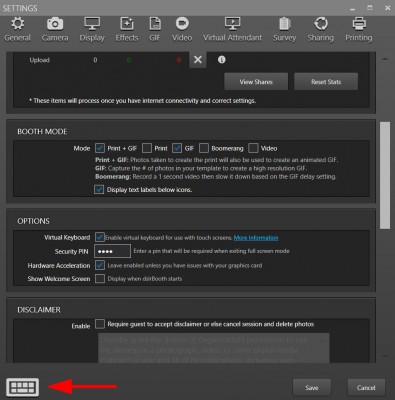Open the General settings tab
Viewport: 395px width, 400px height.
point(17,30)
